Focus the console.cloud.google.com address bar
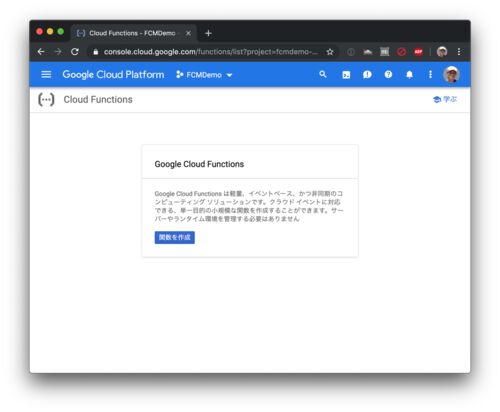 click(211, 52)
